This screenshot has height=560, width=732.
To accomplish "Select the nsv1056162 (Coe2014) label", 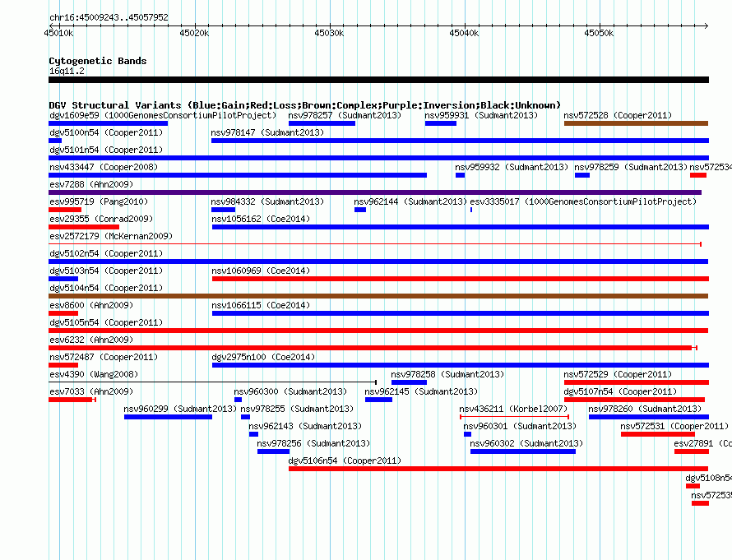I will click(x=261, y=219).
